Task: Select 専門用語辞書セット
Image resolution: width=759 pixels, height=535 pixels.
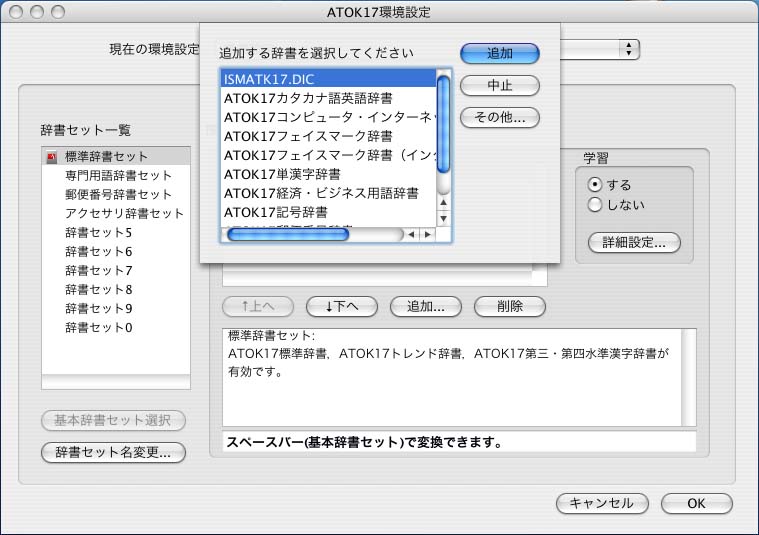Action: [116, 175]
